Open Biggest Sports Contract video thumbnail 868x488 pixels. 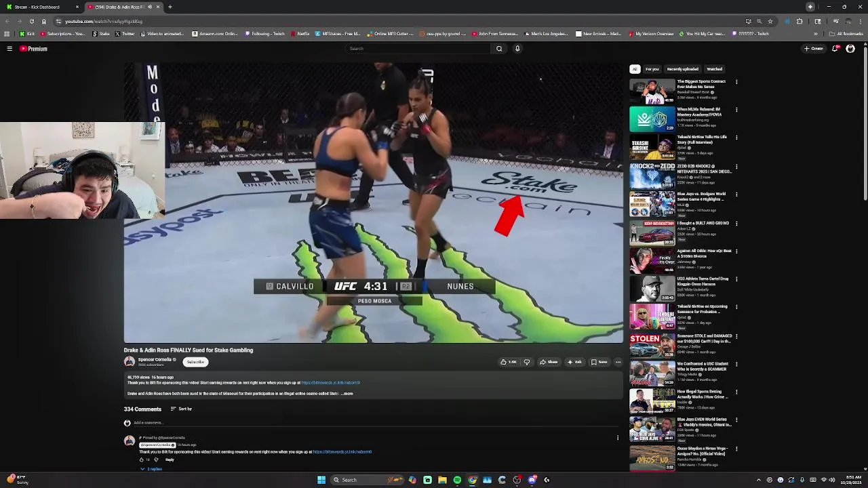coord(652,91)
